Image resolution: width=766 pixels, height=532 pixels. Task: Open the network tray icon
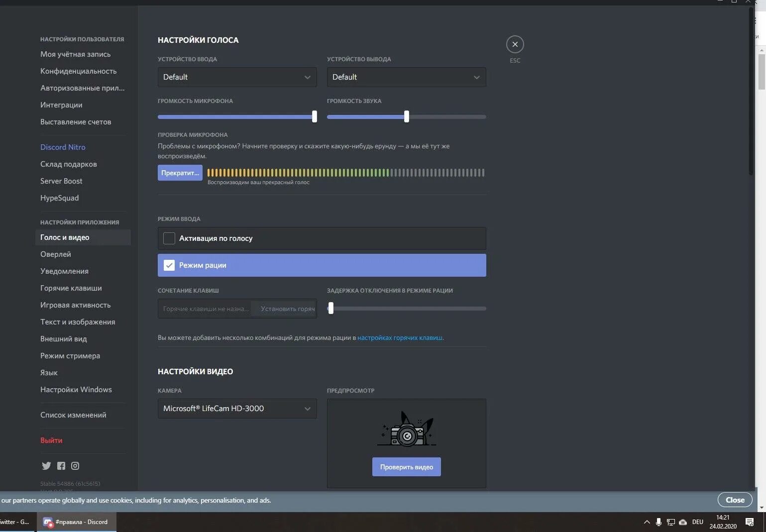670,522
